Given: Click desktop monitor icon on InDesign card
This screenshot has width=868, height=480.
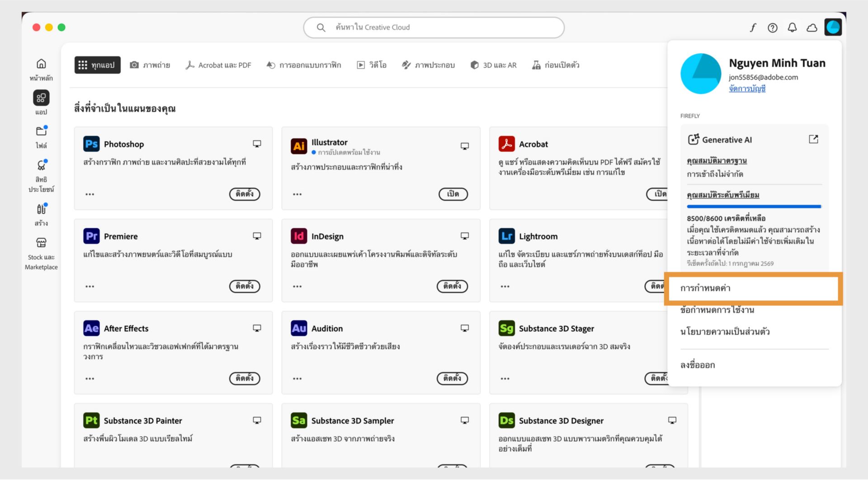Looking at the screenshot, I should [x=464, y=236].
